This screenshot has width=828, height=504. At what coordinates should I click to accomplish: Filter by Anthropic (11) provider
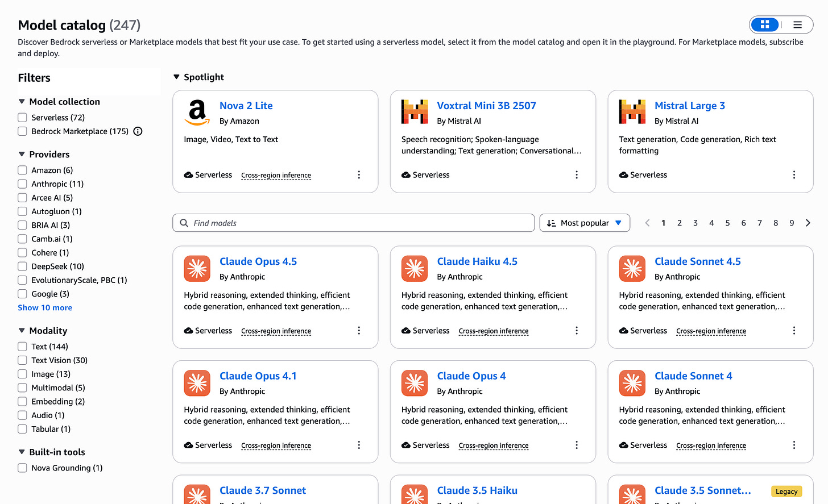[23, 184]
